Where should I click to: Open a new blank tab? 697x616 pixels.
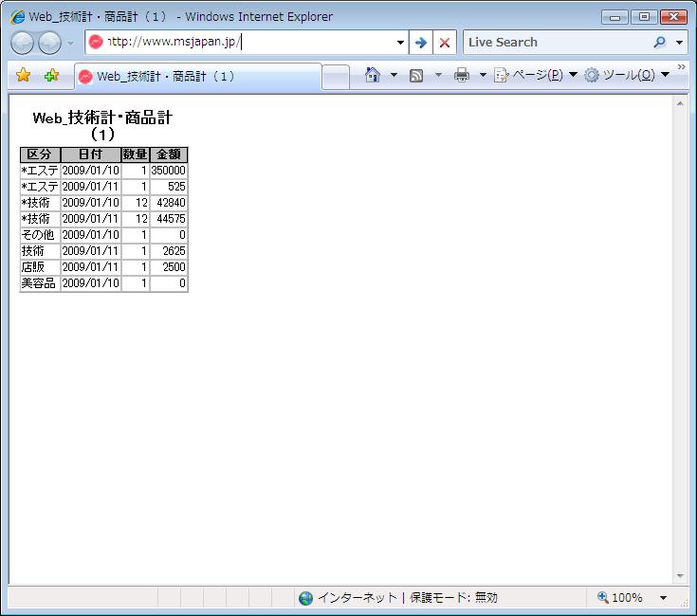[336, 78]
